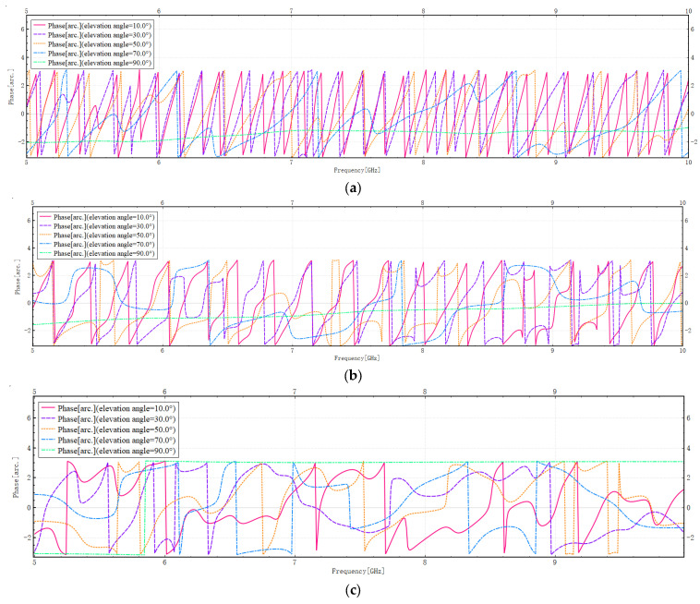Click the Frequency[GHz] axis label under chart (a)
Screen dimensions: 700x604
click(x=357, y=170)
